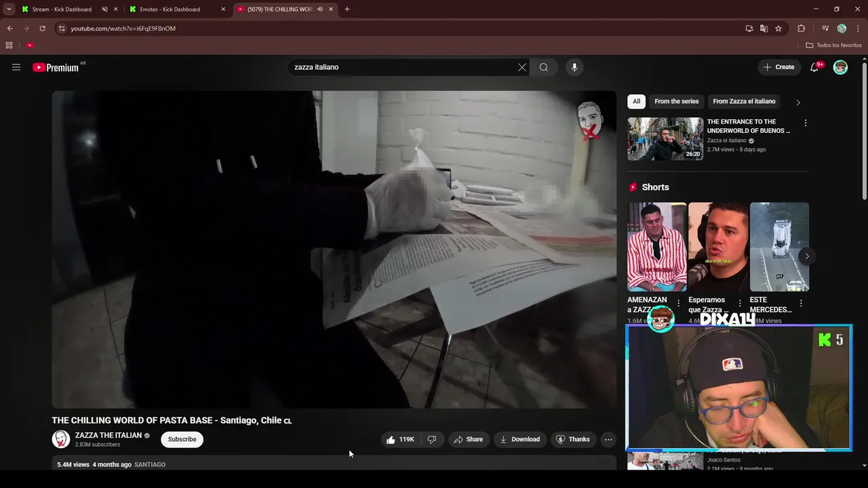Close the Emotes Kick Dashboard tab
The height and width of the screenshot is (488, 868).
point(223,9)
